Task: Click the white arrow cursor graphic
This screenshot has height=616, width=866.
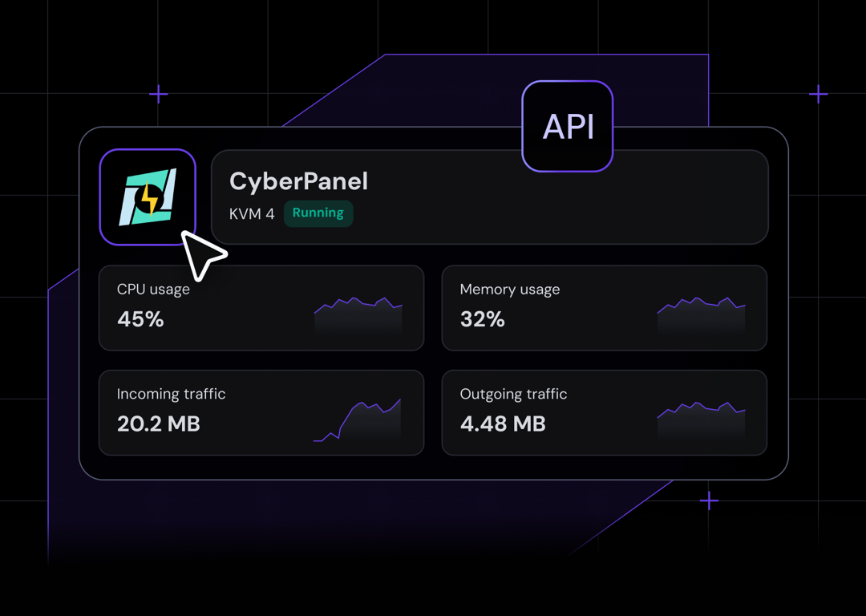Action: click(201, 255)
